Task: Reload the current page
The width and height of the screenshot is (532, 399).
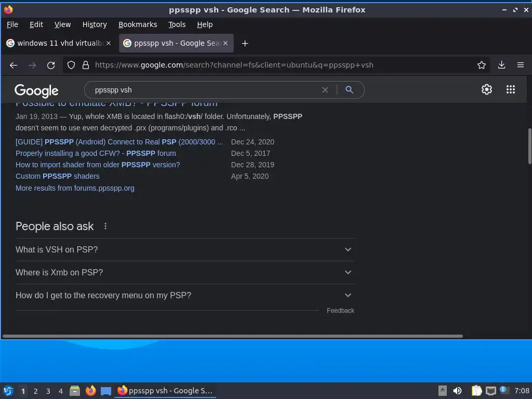Action: pyautogui.click(x=51, y=65)
